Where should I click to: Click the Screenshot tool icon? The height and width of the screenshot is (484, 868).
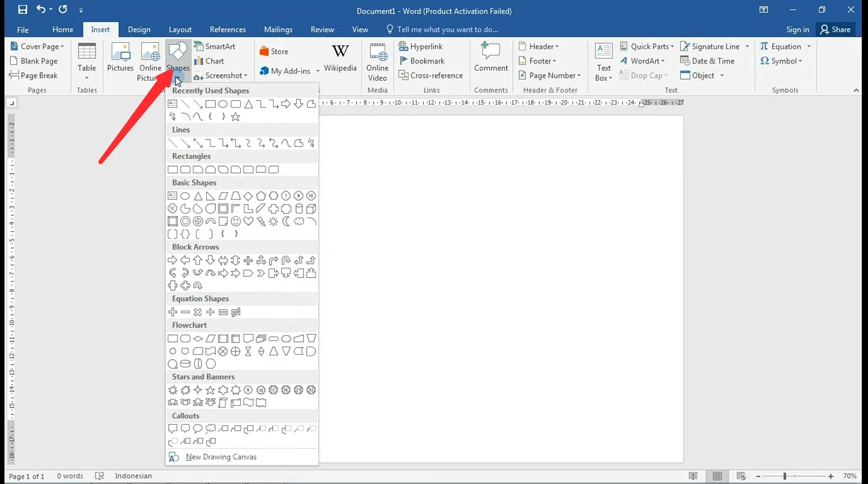pyautogui.click(x=199, y=75)
